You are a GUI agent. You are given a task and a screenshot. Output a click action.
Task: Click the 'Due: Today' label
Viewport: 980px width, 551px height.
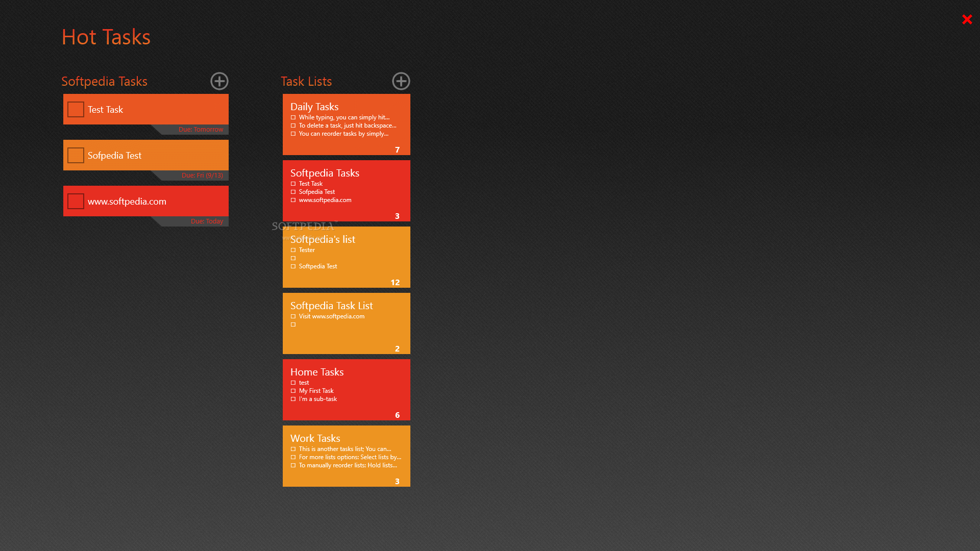pyautogui.click(x=207, y=221)
